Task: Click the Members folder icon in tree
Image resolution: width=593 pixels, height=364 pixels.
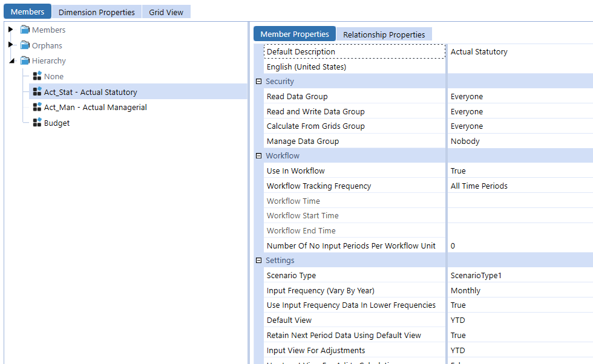Action: point(25,30)
